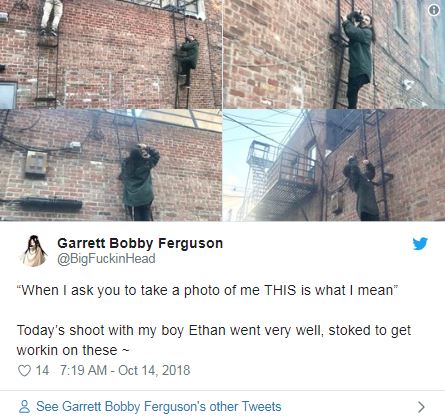Open Garrett Bobby Ferguson's profile avatar
This screenshot has width=445, height=419.
coord(34,251)
